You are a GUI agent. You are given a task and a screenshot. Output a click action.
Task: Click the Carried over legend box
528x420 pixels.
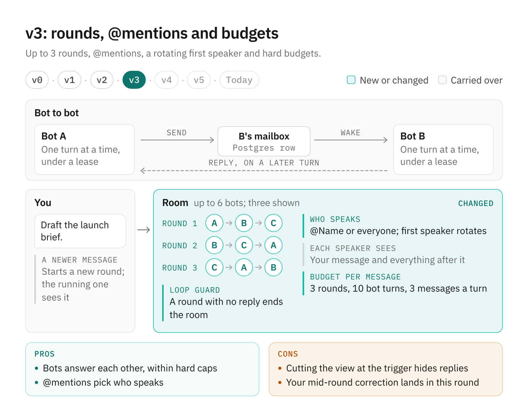[x=442, y=80]
